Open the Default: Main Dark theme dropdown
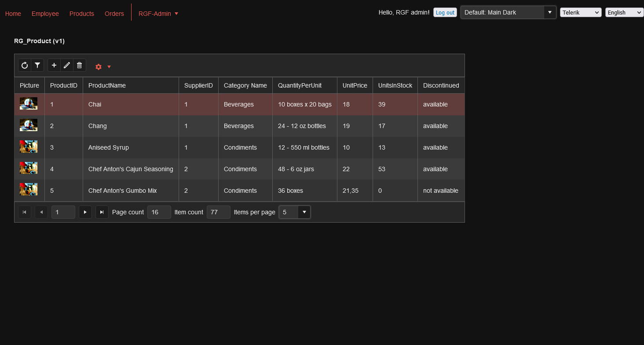Image resolution: width=644 pixels, height=345 pixels. click(549, 12)
